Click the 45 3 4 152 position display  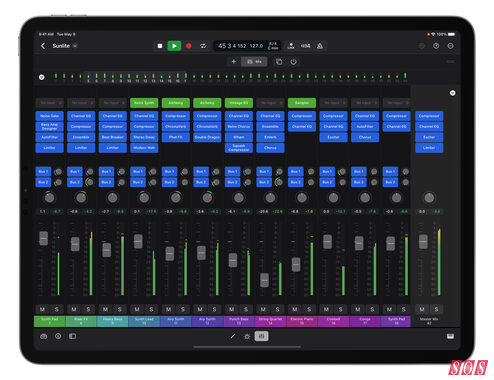(x=232, y=46)
